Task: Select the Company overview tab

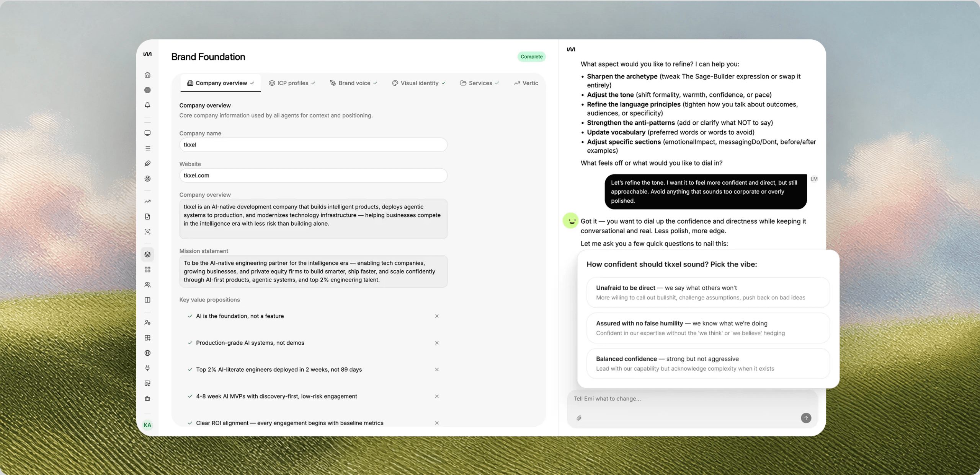Action: point(220,83)
